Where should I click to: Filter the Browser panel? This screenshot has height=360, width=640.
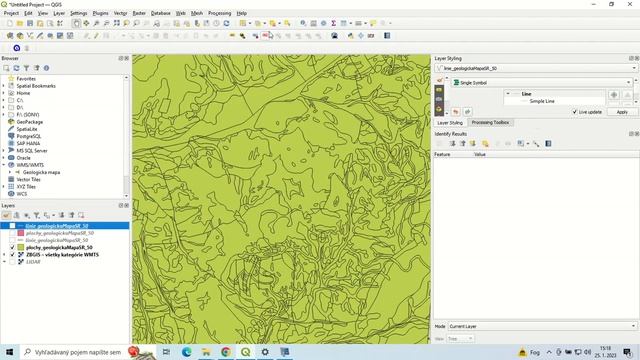pyautogui.click(x=26, y=68)
